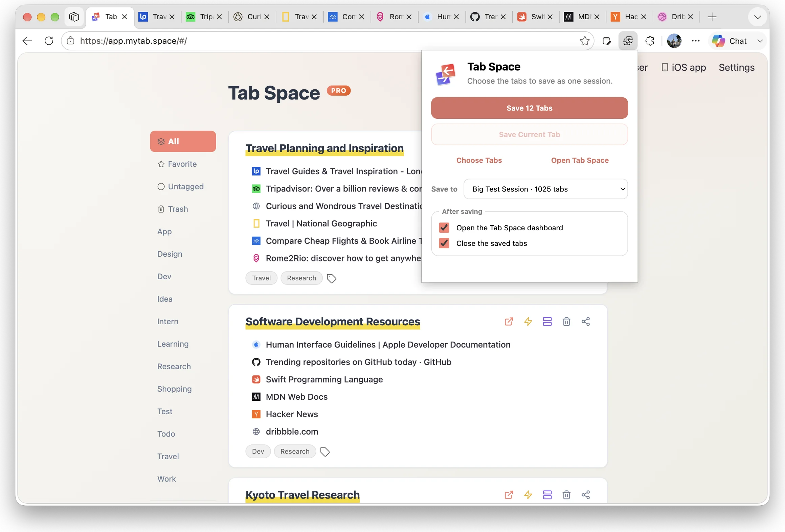This screenshot has width=785, height=532.
Task: Open the browser three-dot menu
Action: pos(696,41)
